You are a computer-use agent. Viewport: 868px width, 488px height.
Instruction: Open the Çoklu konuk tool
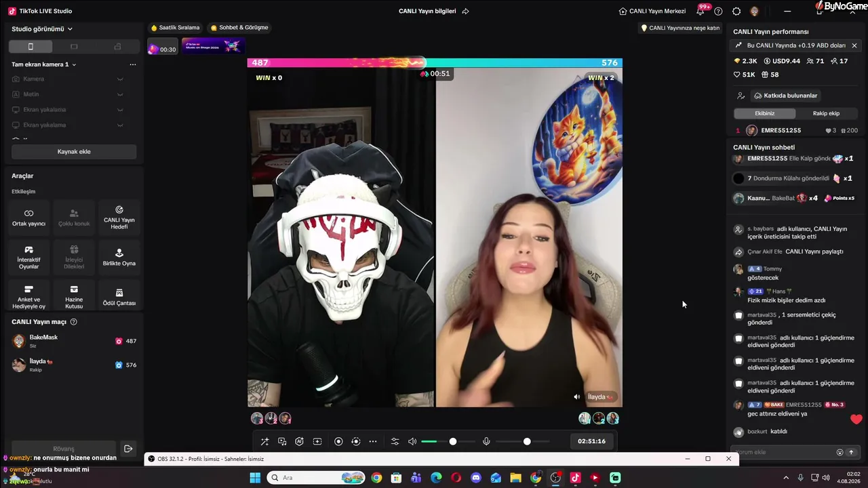74,218
